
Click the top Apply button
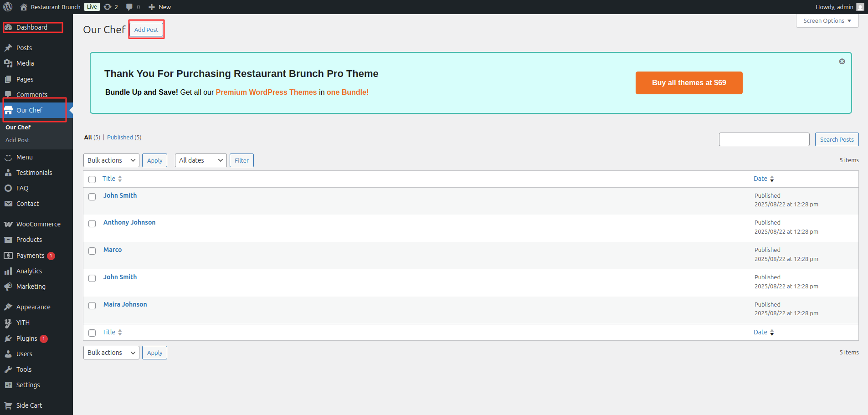click(154, 160)
